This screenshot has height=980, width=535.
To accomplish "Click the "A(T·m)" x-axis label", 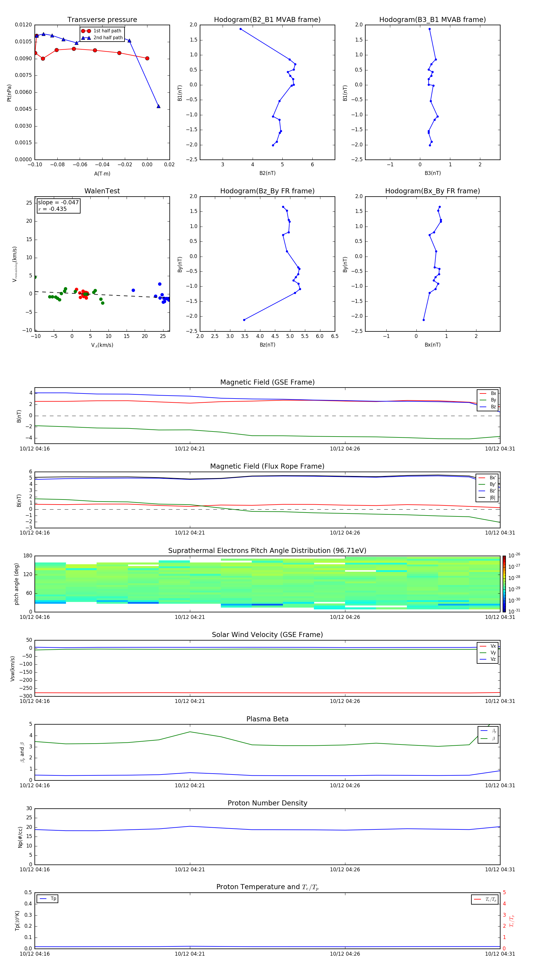I will pyautogui.click(x=102, y=174).
